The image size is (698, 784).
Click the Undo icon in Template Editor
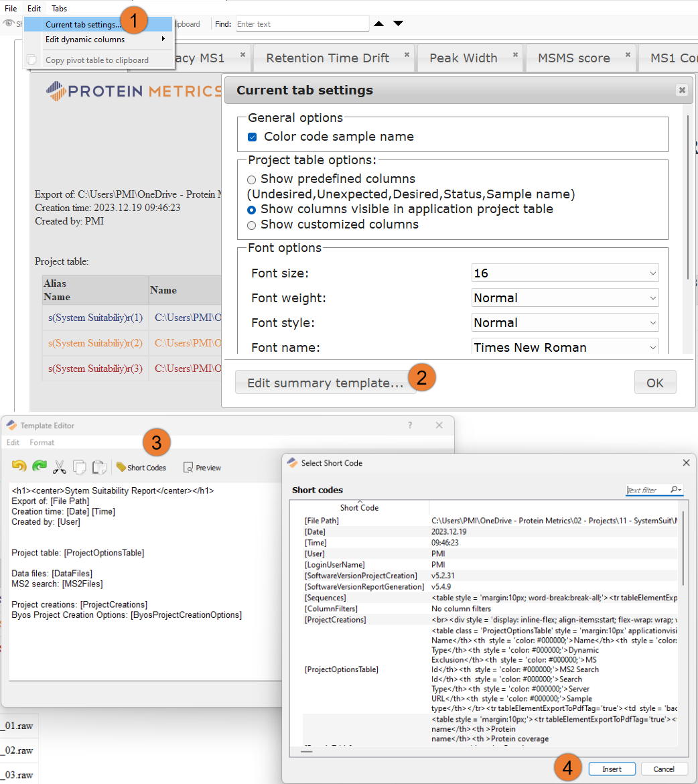pos(19,467)
